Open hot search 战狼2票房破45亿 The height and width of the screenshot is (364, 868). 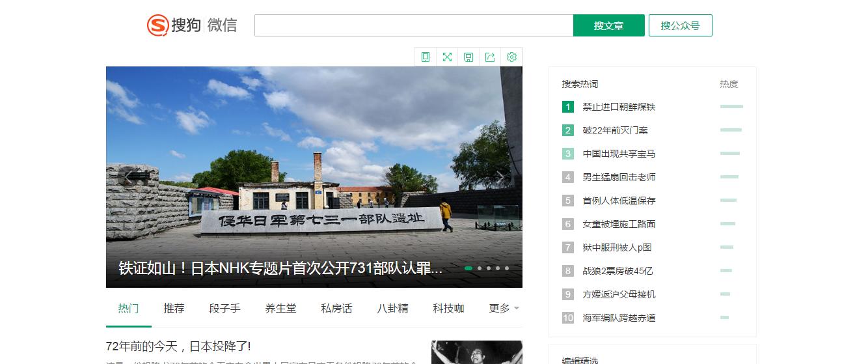click(x=617, y=271)
